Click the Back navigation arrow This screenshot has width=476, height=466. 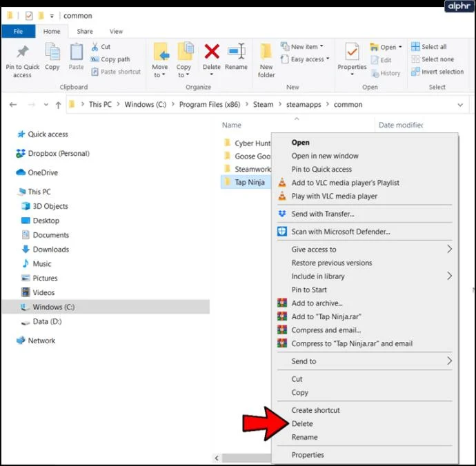(x=13, y=105)
